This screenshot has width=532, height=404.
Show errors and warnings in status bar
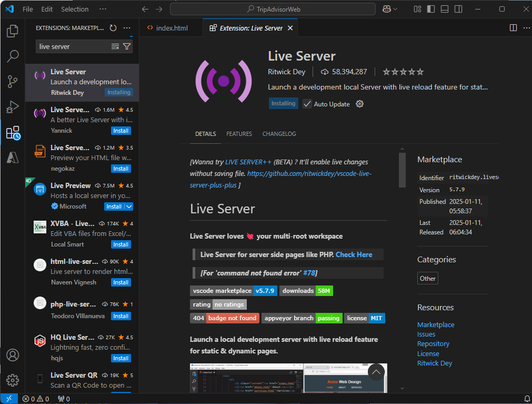coord(36,399)
